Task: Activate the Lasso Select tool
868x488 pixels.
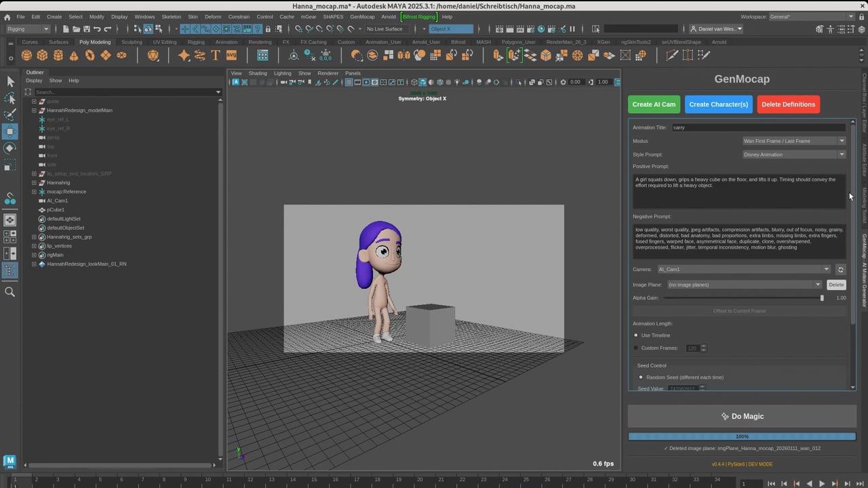Action: coord(10,98)
